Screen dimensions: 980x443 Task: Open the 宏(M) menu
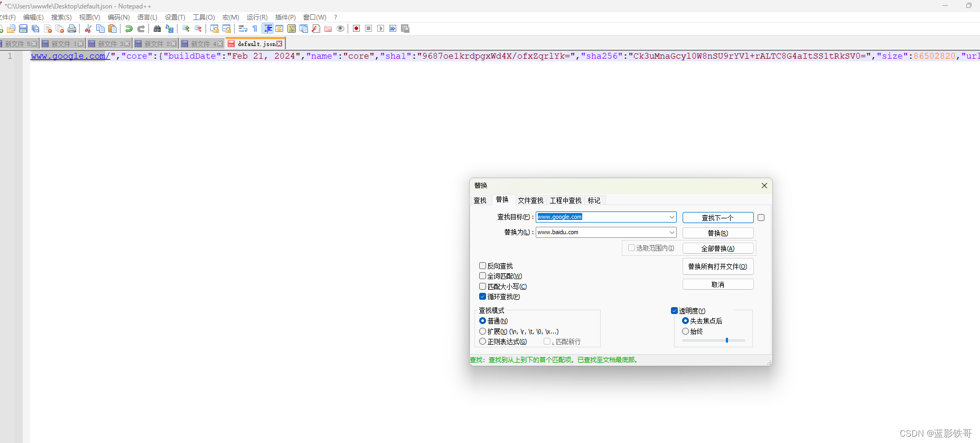point(230,17)
